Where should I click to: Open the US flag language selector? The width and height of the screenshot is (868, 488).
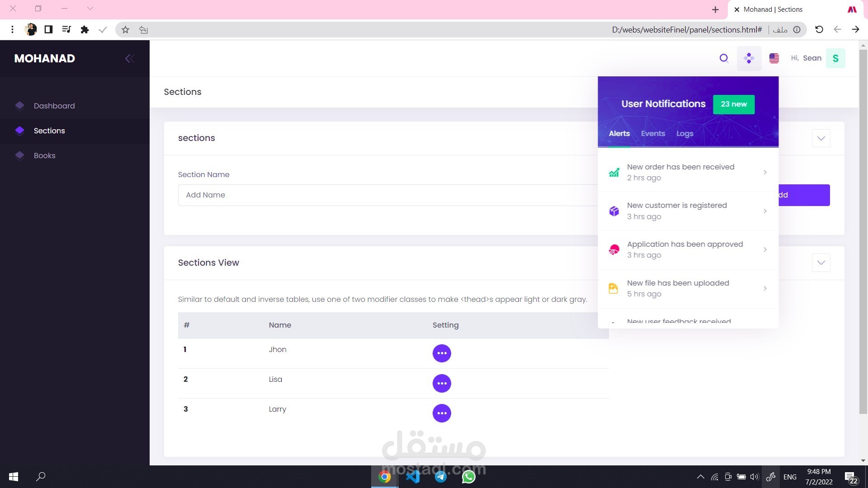(x=774, y=58)
